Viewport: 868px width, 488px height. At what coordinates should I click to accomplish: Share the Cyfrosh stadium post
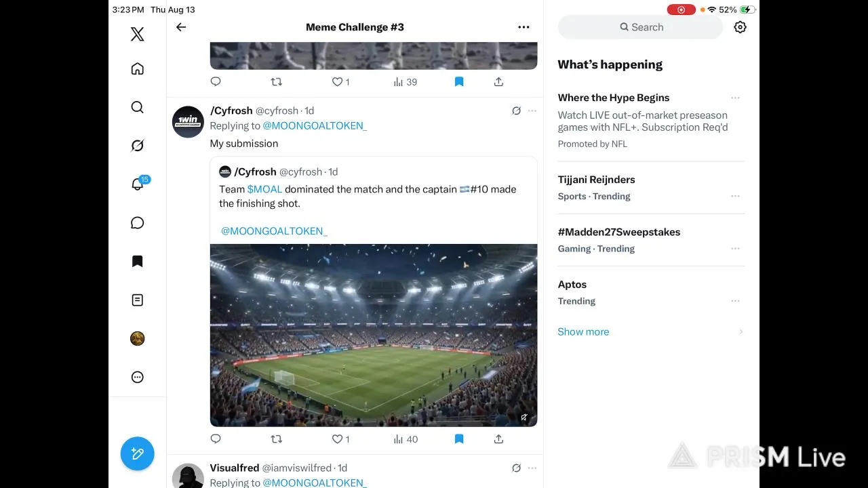coord(498,439)
